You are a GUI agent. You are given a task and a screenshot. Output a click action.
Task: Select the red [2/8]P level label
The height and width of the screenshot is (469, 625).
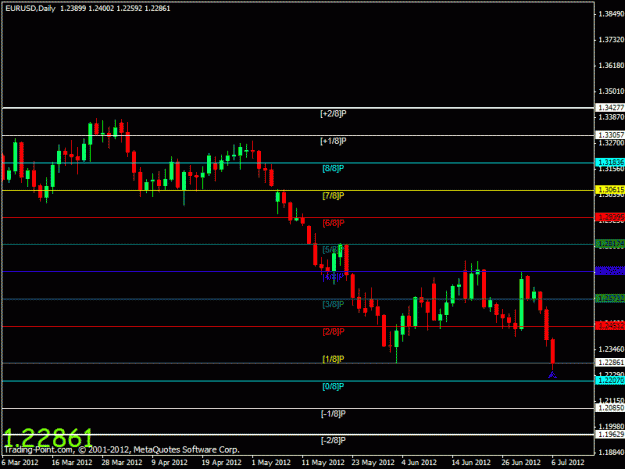pyautogui.click(x=333, y=332)
